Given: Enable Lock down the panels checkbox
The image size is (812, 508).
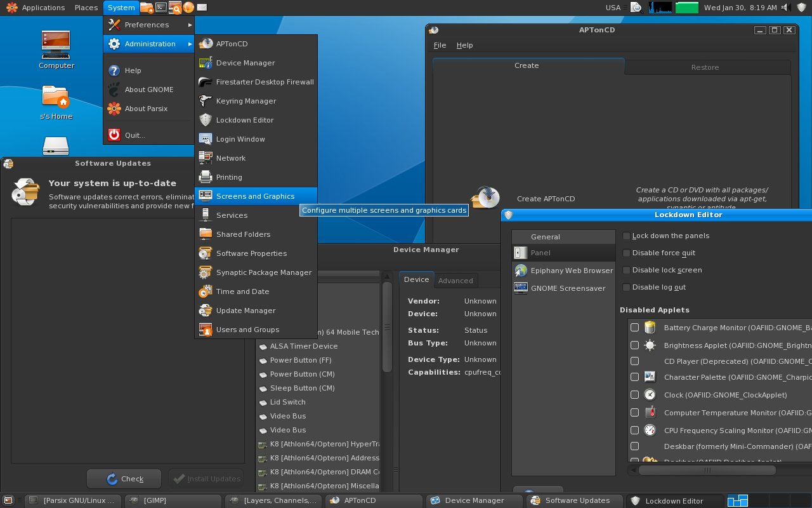Looking at the screenshot, I should 627,236.
